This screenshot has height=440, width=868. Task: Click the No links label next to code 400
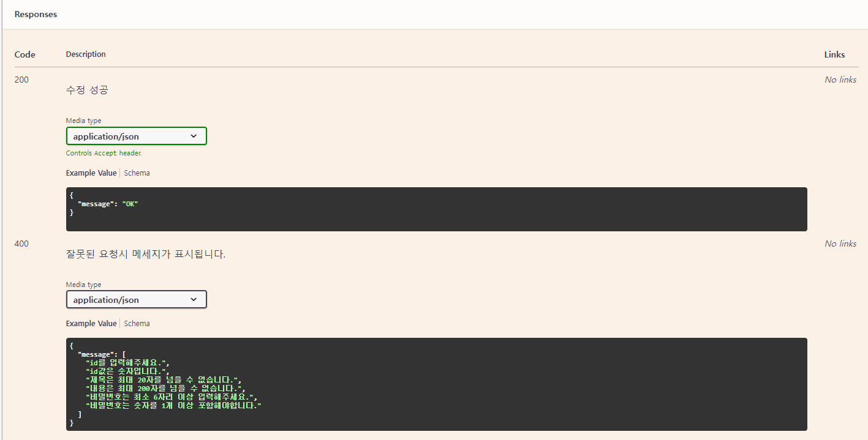pos(840,243)
